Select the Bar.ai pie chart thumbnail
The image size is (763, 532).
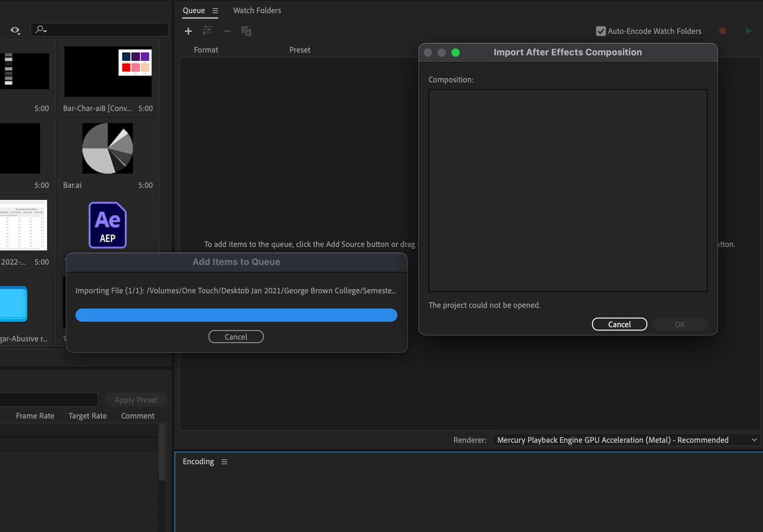(108, 148)
